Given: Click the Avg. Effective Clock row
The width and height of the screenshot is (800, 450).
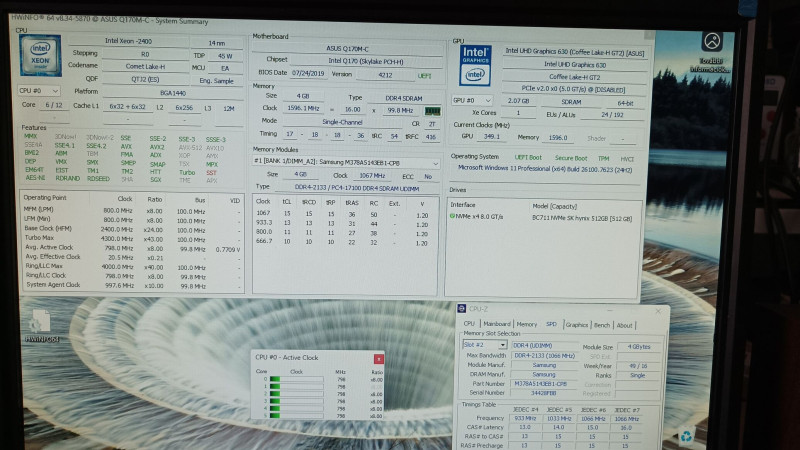Looking at the screenshot, I should pyautogui.click(x=132, y=257).
